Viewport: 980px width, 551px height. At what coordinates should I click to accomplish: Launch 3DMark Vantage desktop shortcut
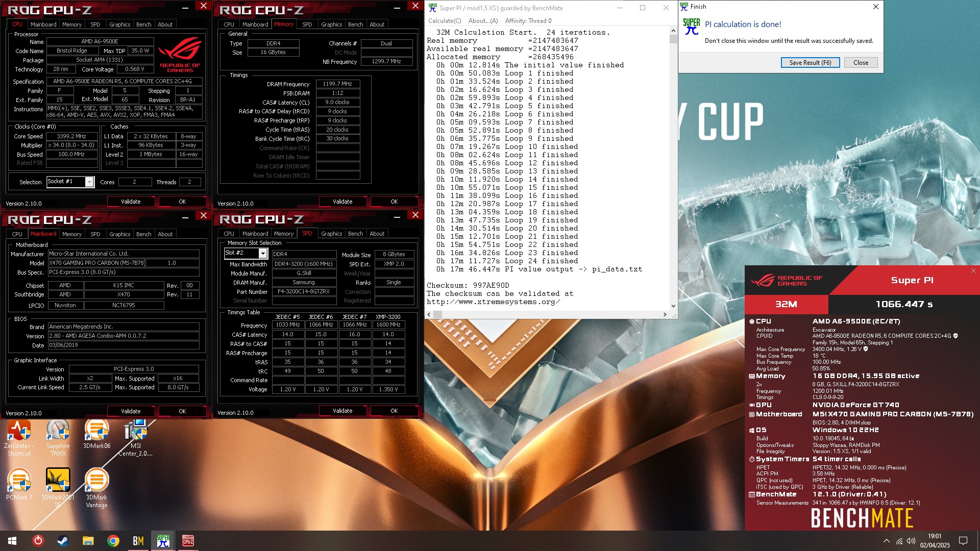96,488
